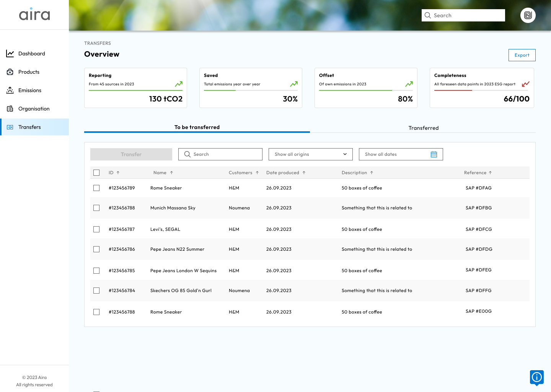The image size is (551, 392).
Task: Open Products in the sidebar
Action: point(34,72)
